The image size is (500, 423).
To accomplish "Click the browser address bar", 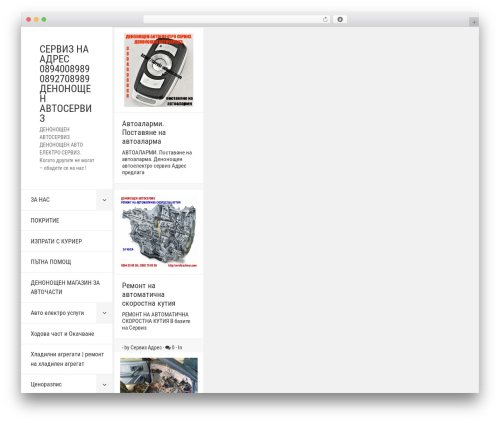I will (236, 20).
